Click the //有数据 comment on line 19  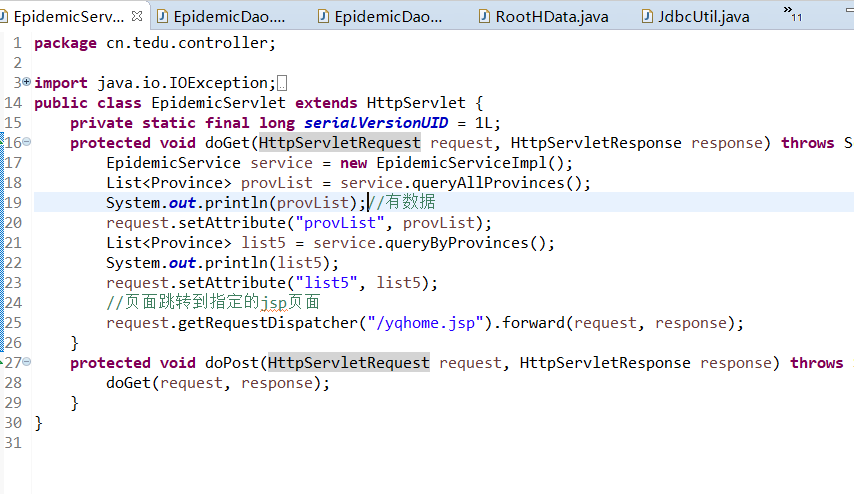(x=402, y=202)
